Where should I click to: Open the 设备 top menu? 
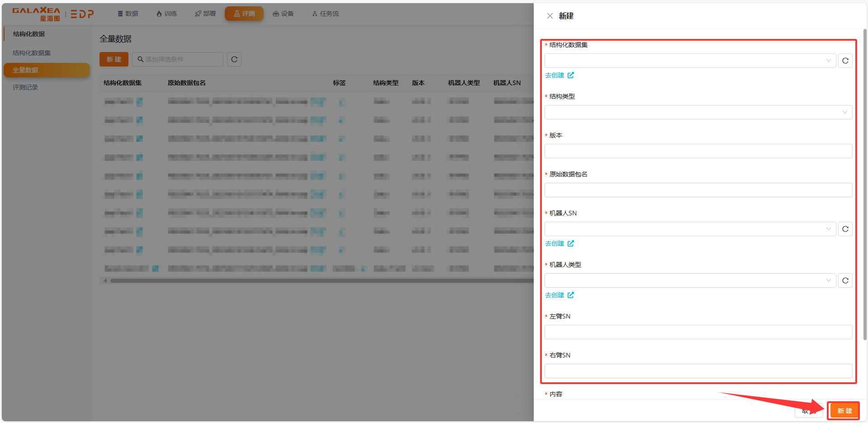click(x=283, y=14)
